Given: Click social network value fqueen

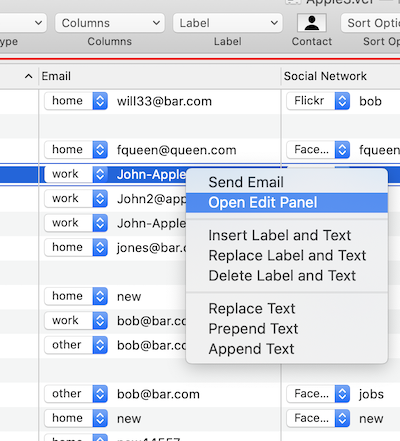Looking at the screenshot, I should (379, 150).
